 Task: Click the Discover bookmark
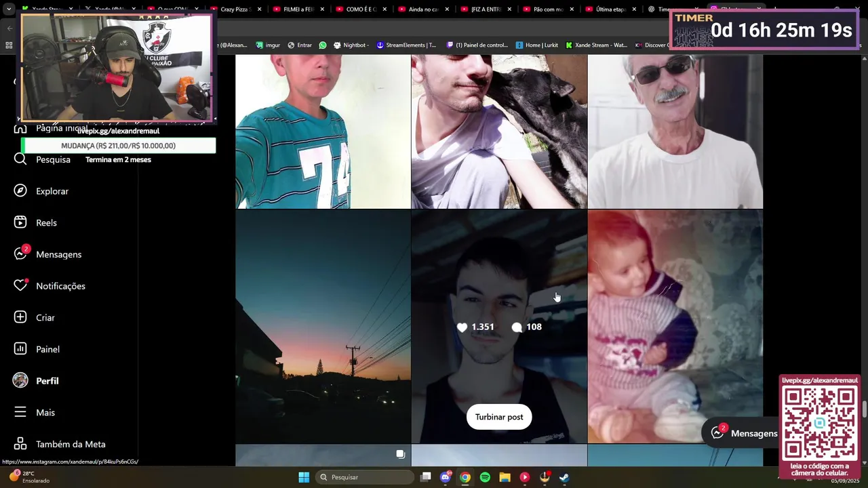click(652, 45)
